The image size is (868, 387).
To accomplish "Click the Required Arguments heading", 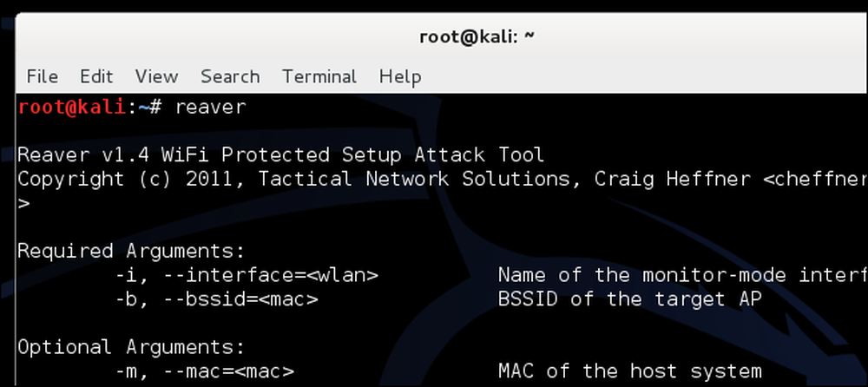I will [131, 252].
